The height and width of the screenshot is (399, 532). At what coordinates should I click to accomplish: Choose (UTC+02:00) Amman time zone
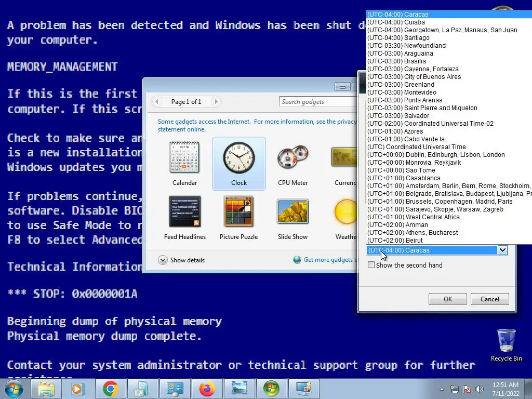pyautogui.click(x=449, y=225)
